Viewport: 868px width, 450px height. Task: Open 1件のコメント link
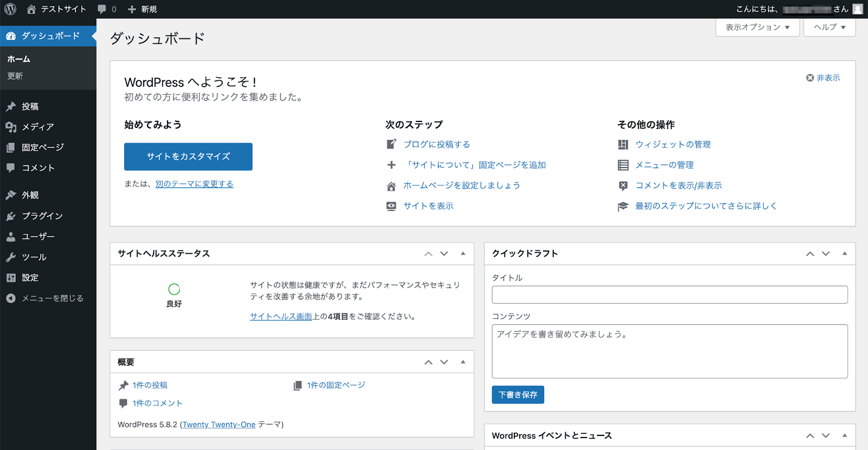157,403
